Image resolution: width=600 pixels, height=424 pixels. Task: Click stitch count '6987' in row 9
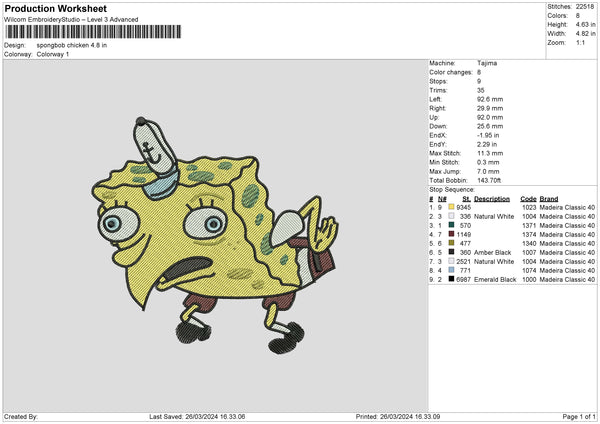[x=463, y=280]
